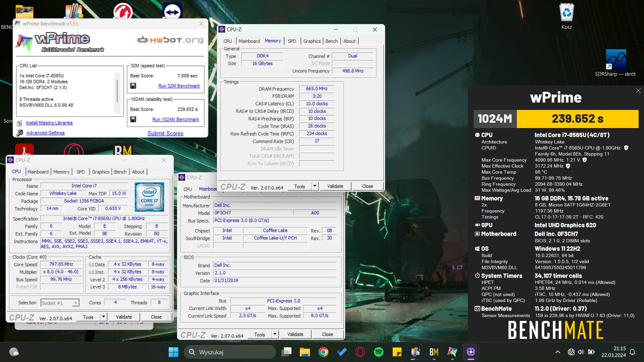Screen dimensions: 644x362
Task: Launch Google Chrome from the taskbar
Action: point(323,352)
